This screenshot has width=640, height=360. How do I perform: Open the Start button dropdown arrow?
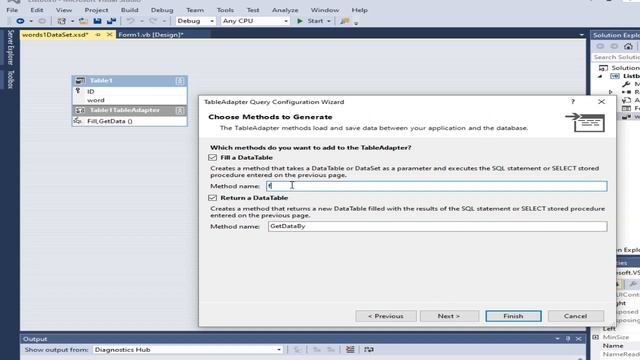329,21
